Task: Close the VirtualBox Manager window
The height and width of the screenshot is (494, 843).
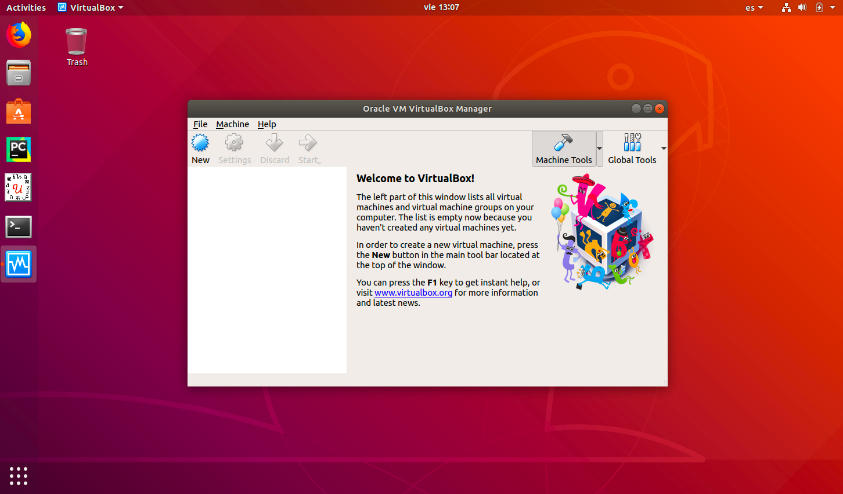Action: tap(660, 109)
